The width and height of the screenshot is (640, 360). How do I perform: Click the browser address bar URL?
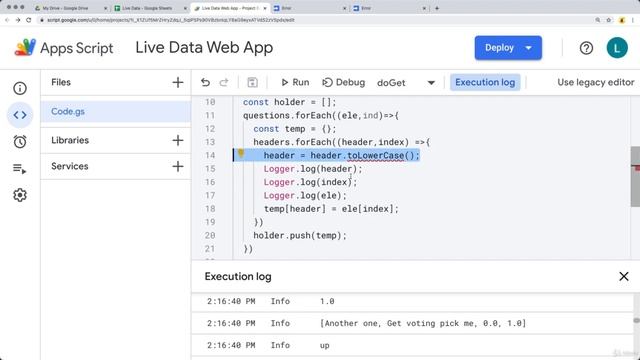171,20
